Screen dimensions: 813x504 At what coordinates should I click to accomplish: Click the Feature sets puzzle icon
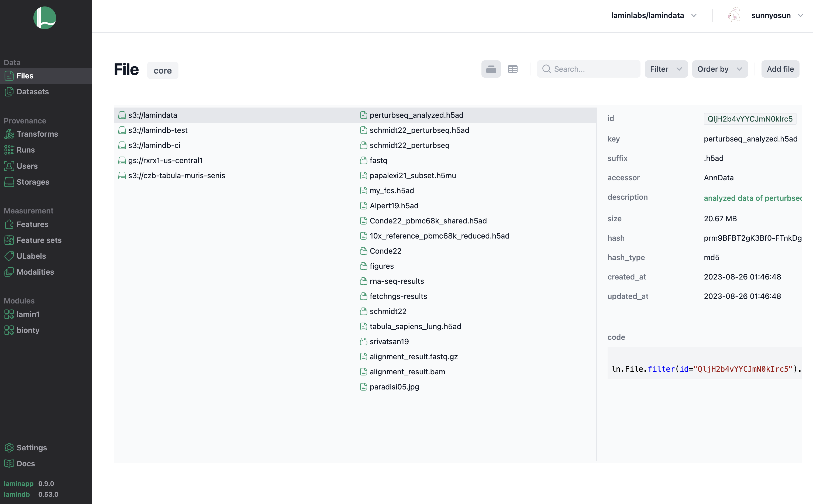point(9,240)
